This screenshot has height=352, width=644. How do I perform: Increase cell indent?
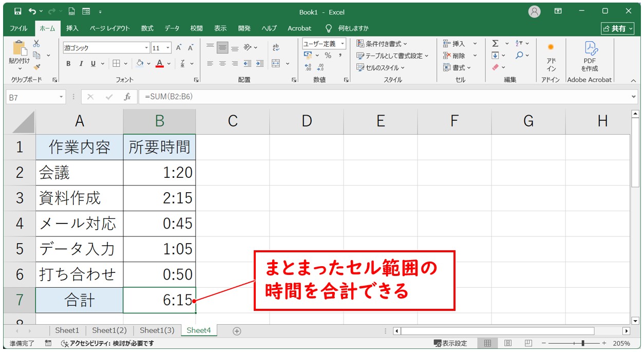pyautogui.click(x=260, y=64)
